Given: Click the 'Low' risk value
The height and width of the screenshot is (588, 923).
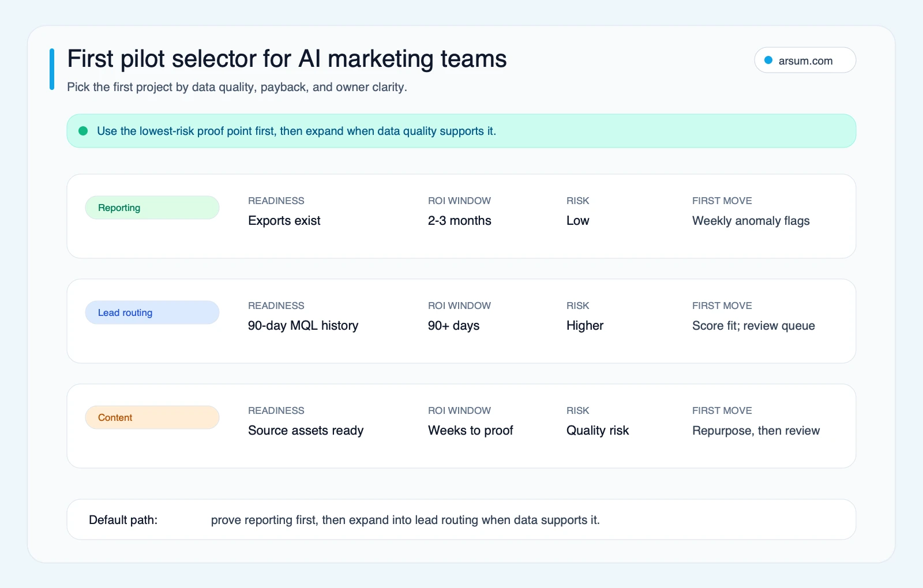Looking at the screenshot, I should pos(578,221).
